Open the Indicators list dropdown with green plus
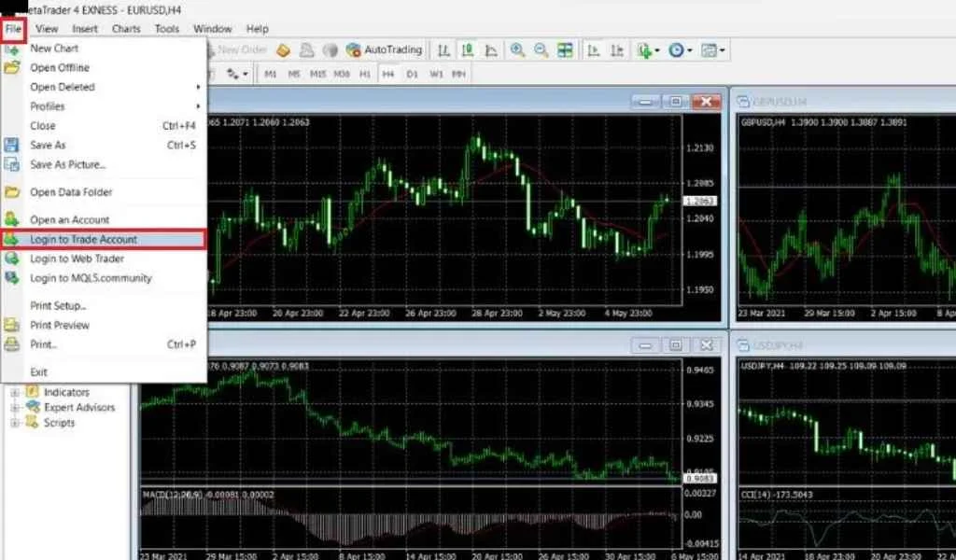 646,49
